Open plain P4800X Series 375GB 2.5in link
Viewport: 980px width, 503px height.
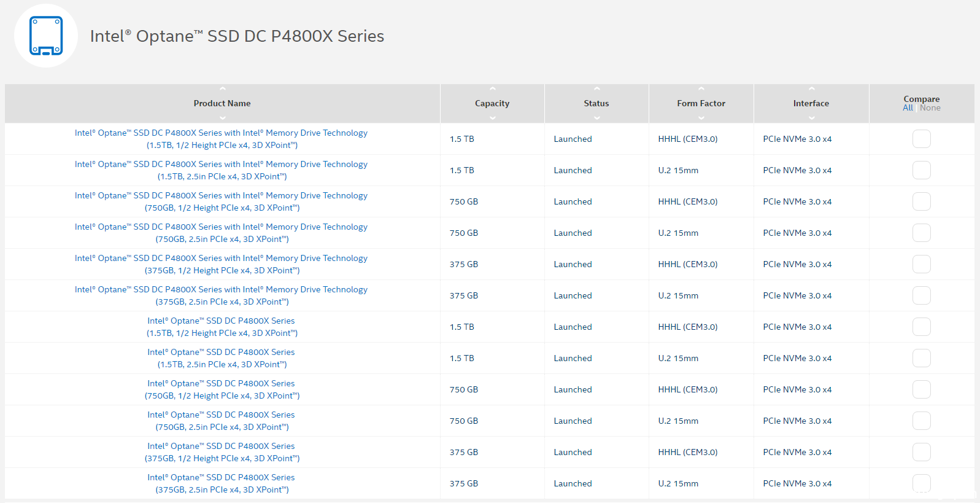pyautogui.click(x=222, y=483)
